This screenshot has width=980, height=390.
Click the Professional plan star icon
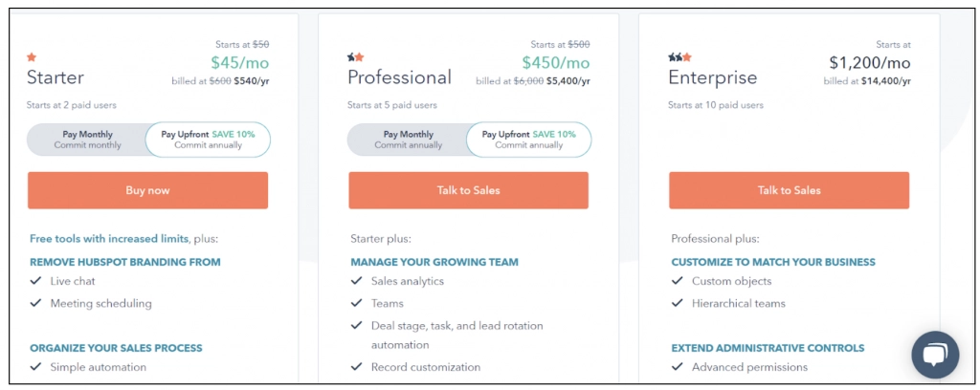tap(355, 57)
